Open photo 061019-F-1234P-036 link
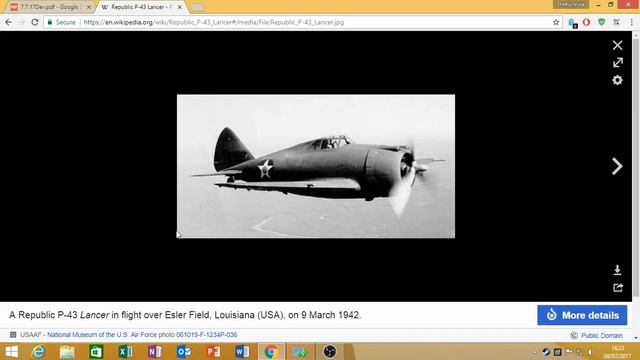640x360 pixels. tap(207, 335)
